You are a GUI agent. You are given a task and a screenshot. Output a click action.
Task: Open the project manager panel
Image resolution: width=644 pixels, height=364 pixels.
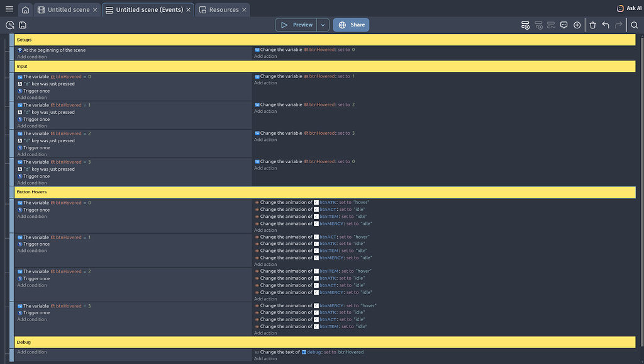tap(10, 25)
